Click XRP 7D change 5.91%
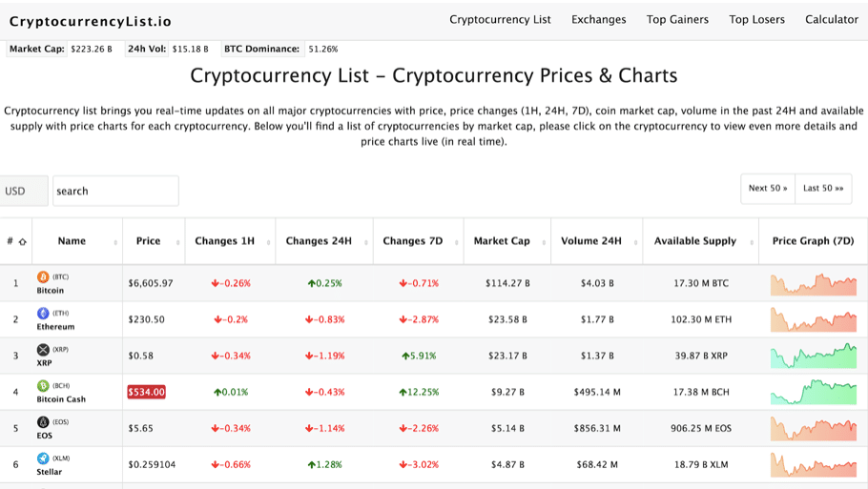868x489 pixels. pyautogui.click(x=419, y=356)
